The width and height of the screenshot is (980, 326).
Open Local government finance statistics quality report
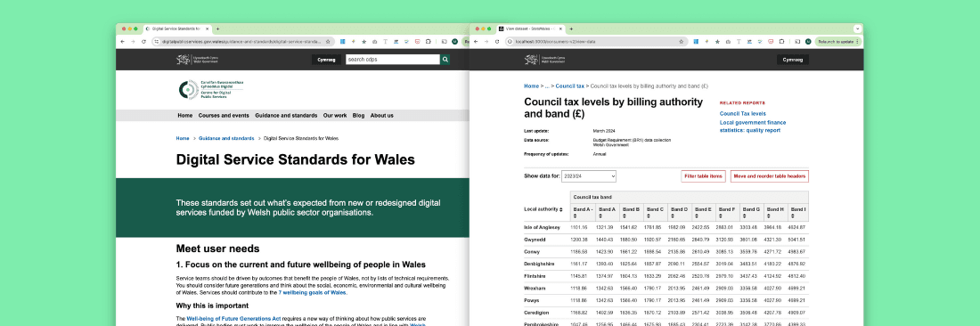753,126
